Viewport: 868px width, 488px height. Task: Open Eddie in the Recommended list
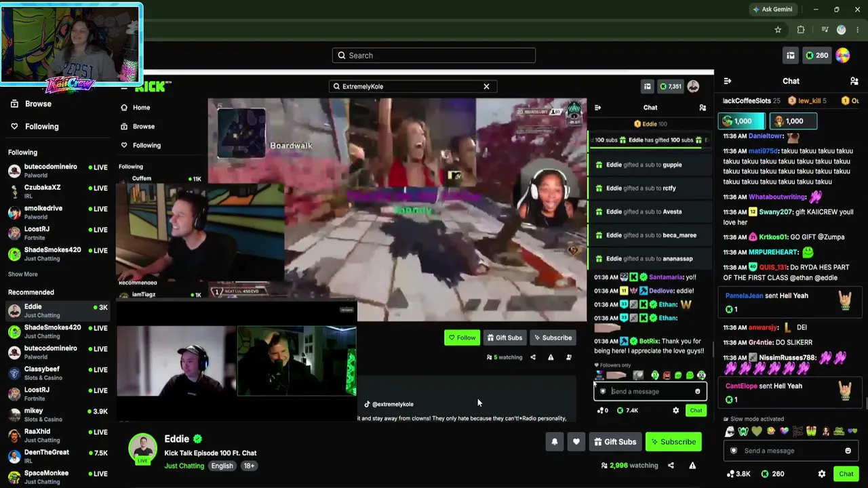58,310
